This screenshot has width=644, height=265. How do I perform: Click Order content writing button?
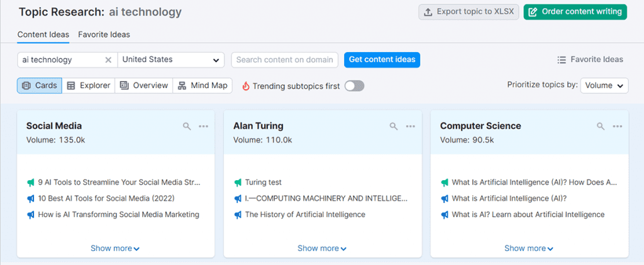click(575, 11)
